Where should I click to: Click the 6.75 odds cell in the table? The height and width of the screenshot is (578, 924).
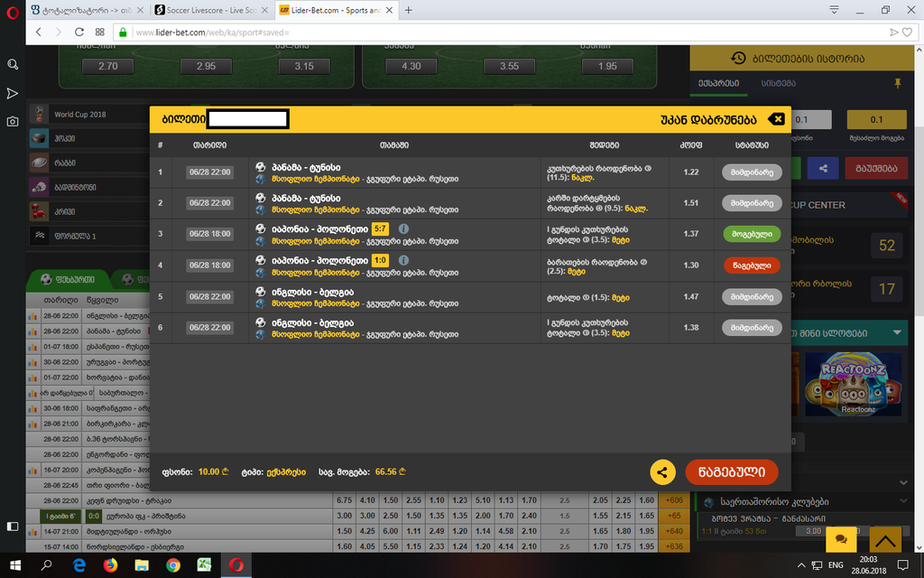(344, 500)
